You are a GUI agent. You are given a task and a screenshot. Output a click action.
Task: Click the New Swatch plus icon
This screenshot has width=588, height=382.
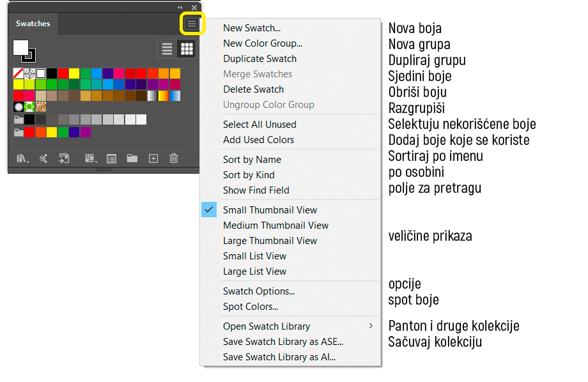(x=153, y=158)
